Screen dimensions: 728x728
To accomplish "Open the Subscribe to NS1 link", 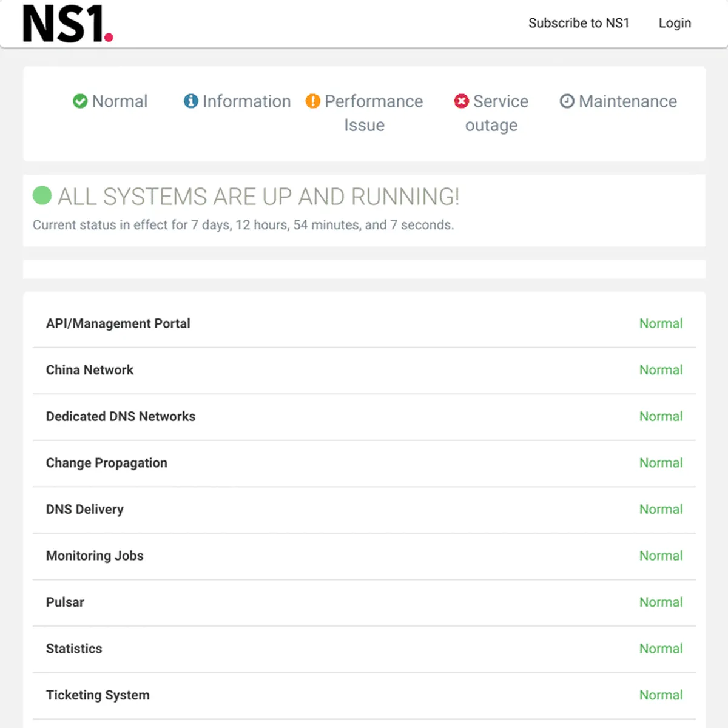I will point(579,23).
